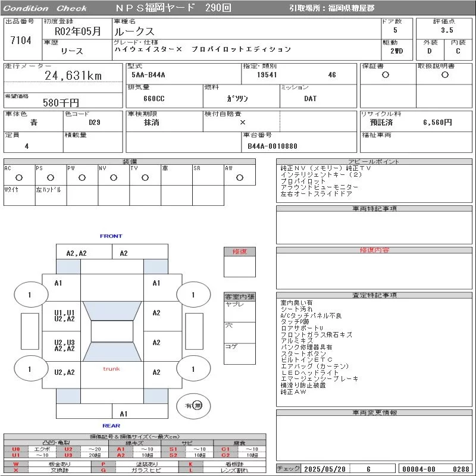
Task: Click the asking price "580千円"
Action: click(61, 102)
